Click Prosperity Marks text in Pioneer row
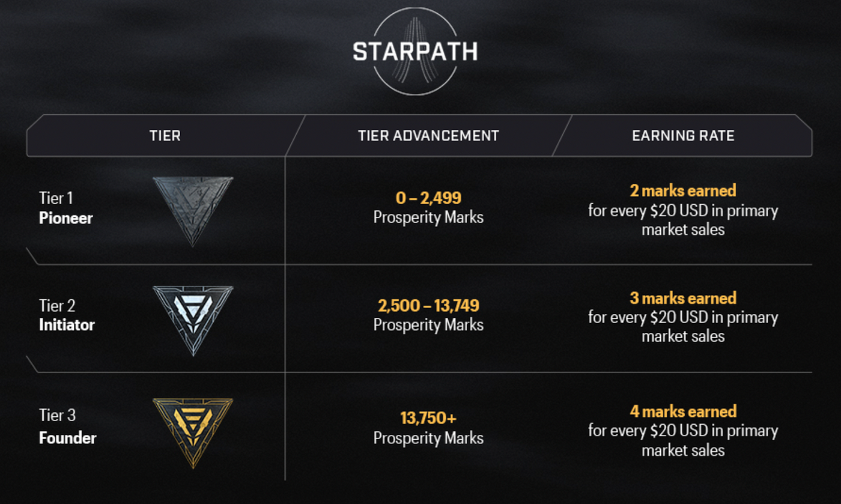This screenshot has width=841, height=504. 428,217
